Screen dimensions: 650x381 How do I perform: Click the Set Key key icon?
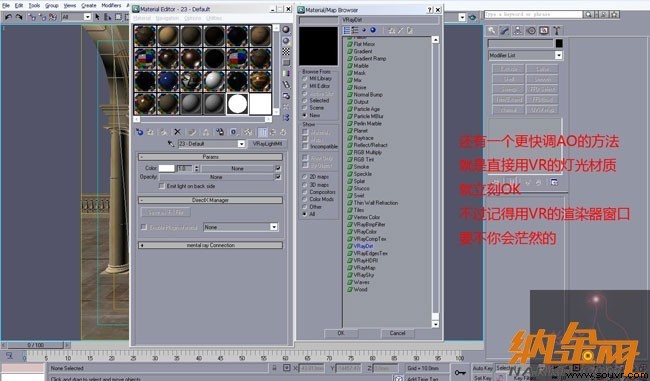[460, 372]
